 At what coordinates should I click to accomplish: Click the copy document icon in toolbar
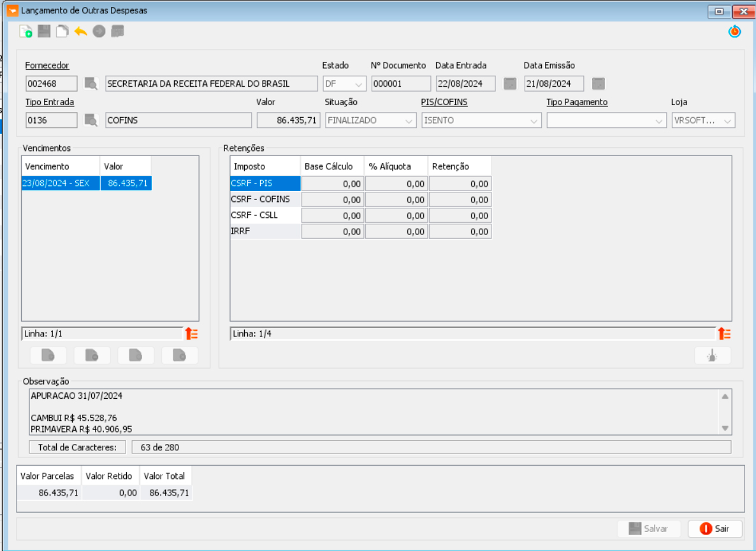click(62, 32)
